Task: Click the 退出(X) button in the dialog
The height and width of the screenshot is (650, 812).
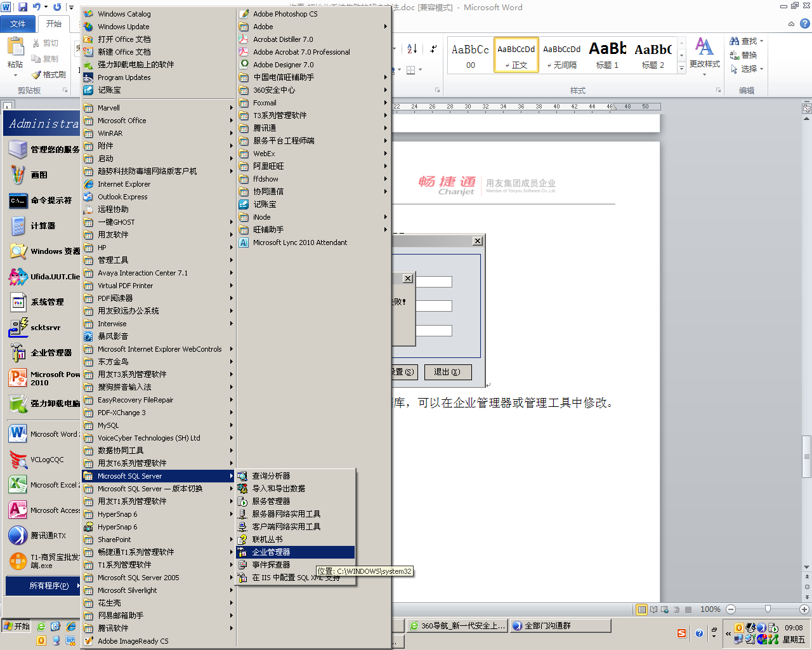Action: 447,372
